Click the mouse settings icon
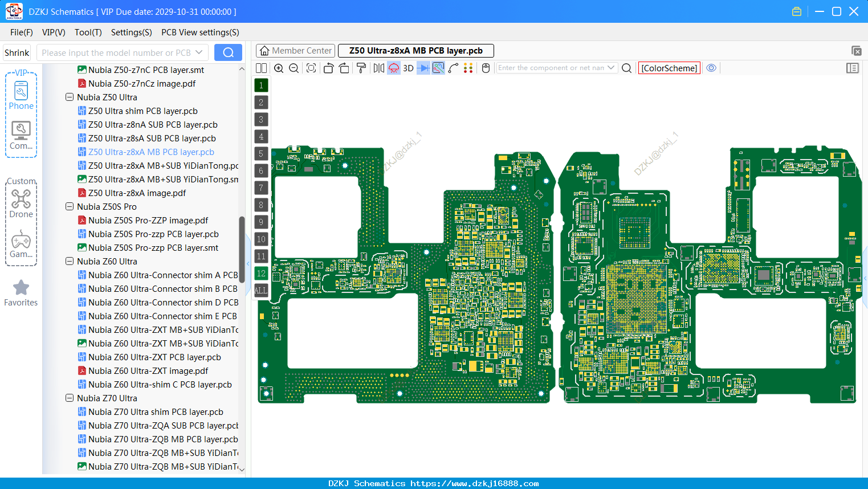Image resolution: width=868 pixels, height=489 pixels. (486, 68)
